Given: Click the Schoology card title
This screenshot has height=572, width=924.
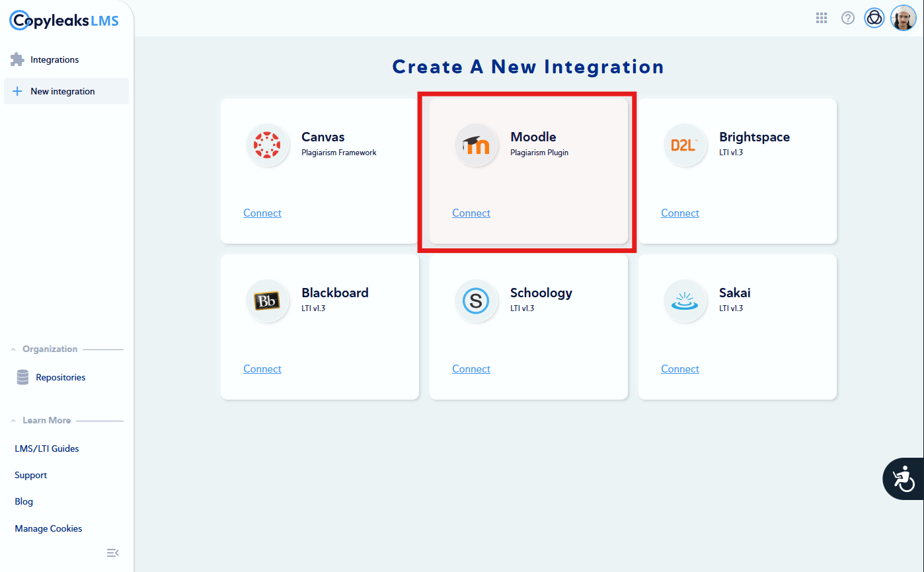Looking at the screenshot, I should 541,293.
